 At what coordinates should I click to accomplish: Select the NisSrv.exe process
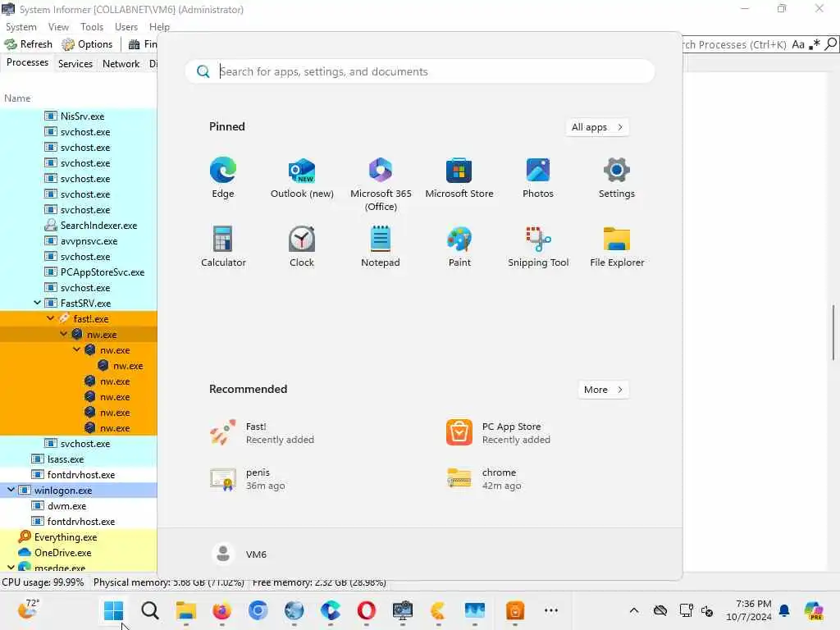(x=79, y=116)
